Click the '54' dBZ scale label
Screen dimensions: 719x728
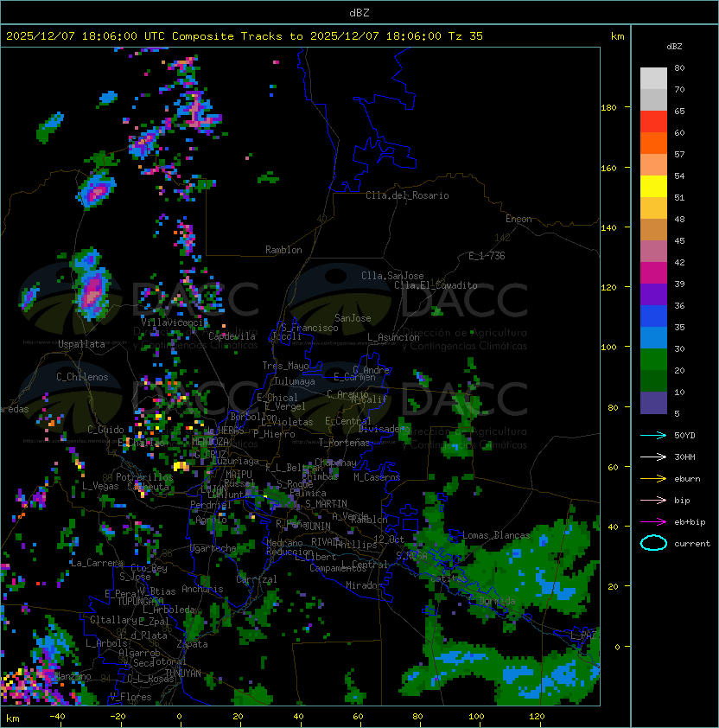[679, 176]
